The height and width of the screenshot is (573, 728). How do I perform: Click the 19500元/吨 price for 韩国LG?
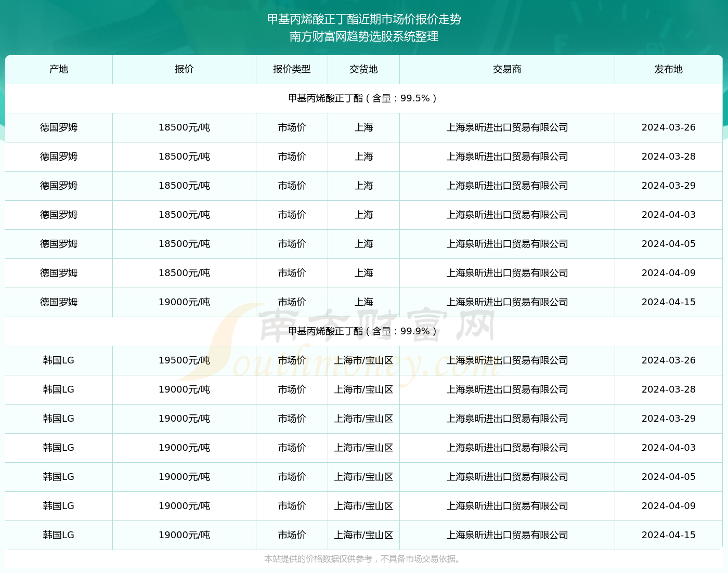click(184, 360)
